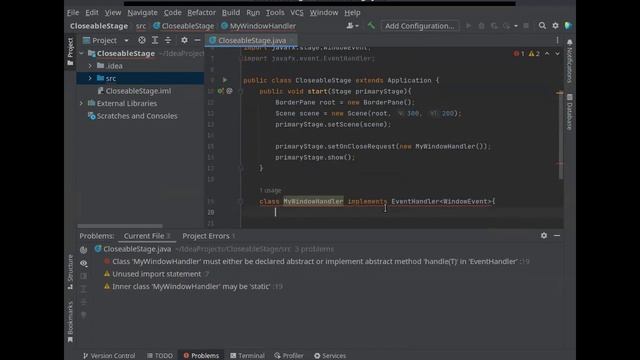Open the Navigate menu
This screenshot has height=360, width=640.
pos(142,13)
